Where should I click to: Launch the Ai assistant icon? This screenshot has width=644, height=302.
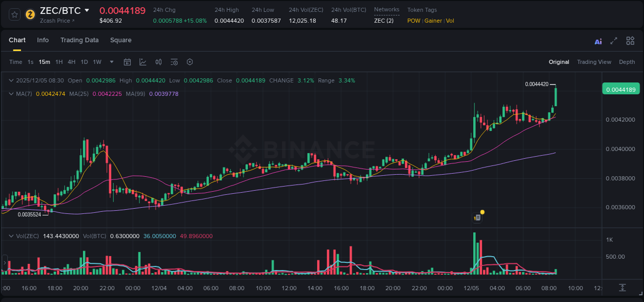[598, 40]
